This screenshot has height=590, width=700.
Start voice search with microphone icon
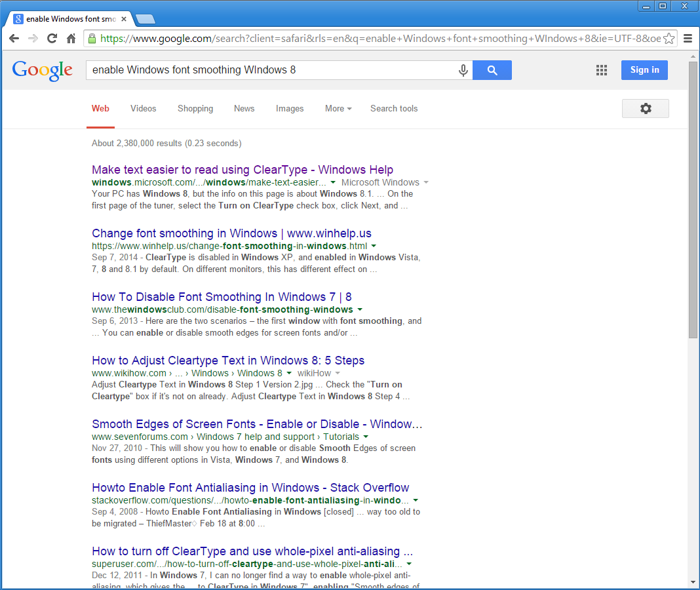coord(463,70)
